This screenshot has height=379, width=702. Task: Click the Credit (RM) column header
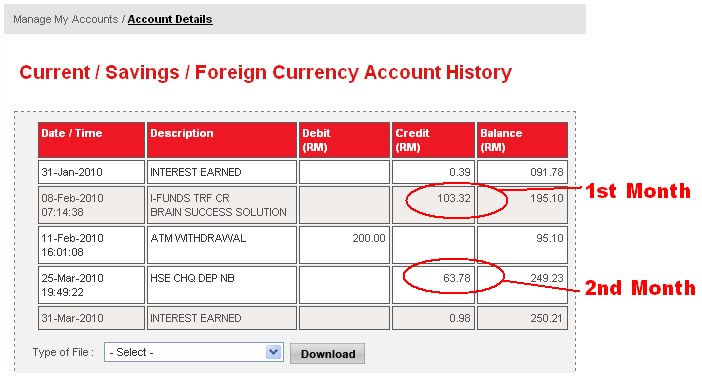(x=433, y=140)
